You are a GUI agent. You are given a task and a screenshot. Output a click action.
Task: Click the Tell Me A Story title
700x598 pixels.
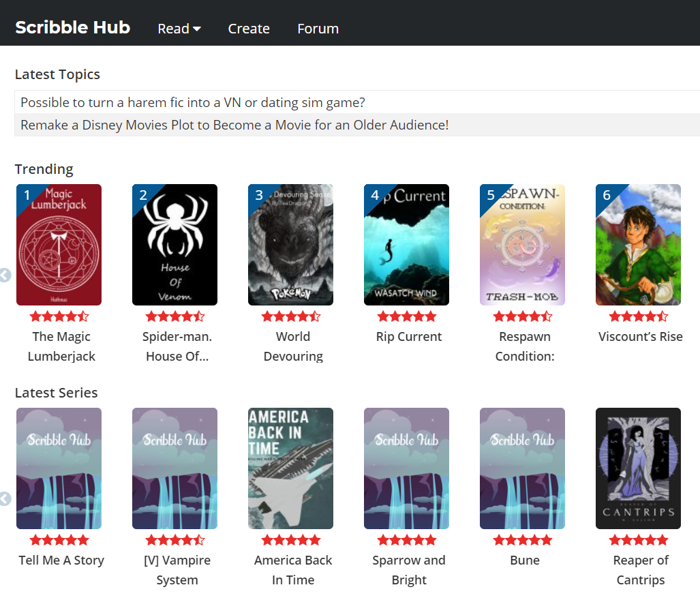pyautogui.click(x=61, y=560)
